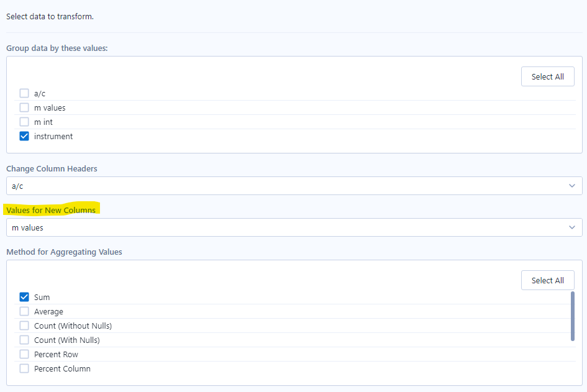Check the a/c grouping checkbox
The image size is (587, 392).
(24, 93)
